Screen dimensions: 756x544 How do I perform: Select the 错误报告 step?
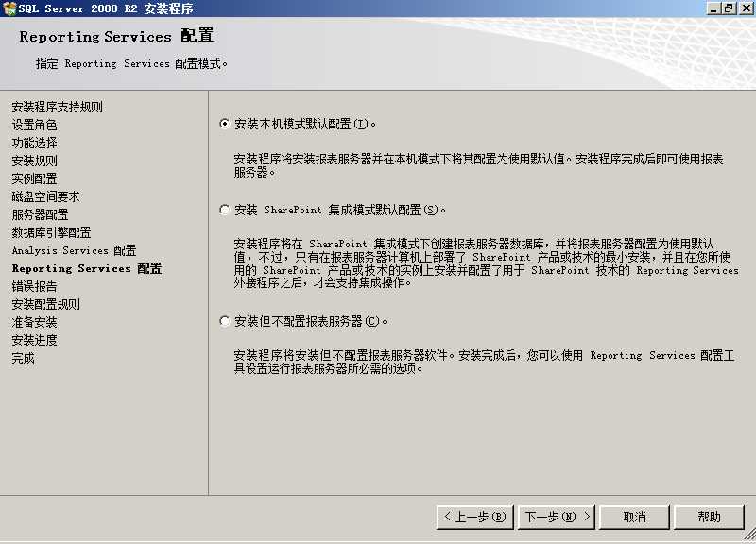tap(34, 286)
